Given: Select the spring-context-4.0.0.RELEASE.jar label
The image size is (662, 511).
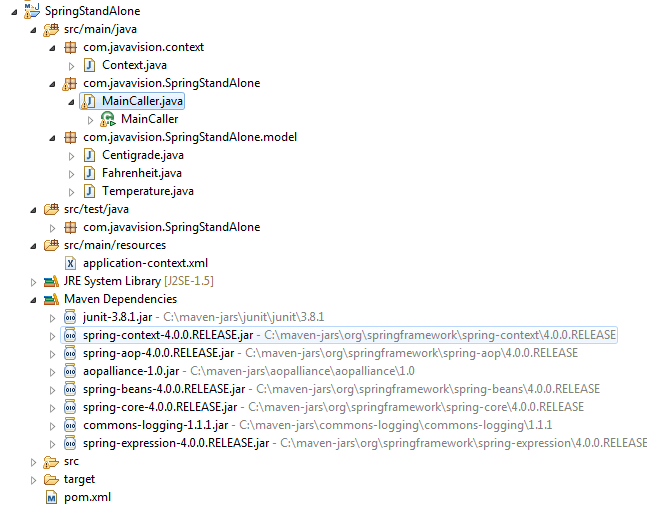Looking at the screenshot, I should point(168,335).
